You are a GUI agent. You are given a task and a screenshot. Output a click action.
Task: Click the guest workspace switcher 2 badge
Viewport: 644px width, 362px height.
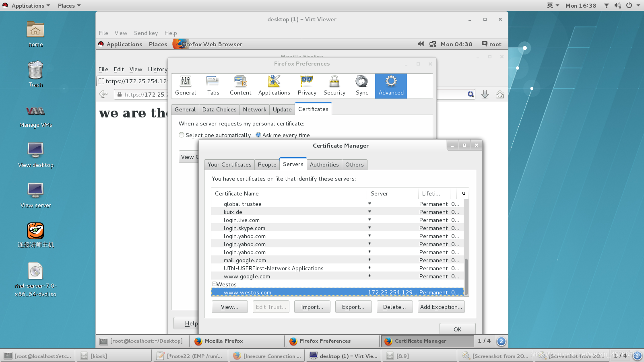501,341
